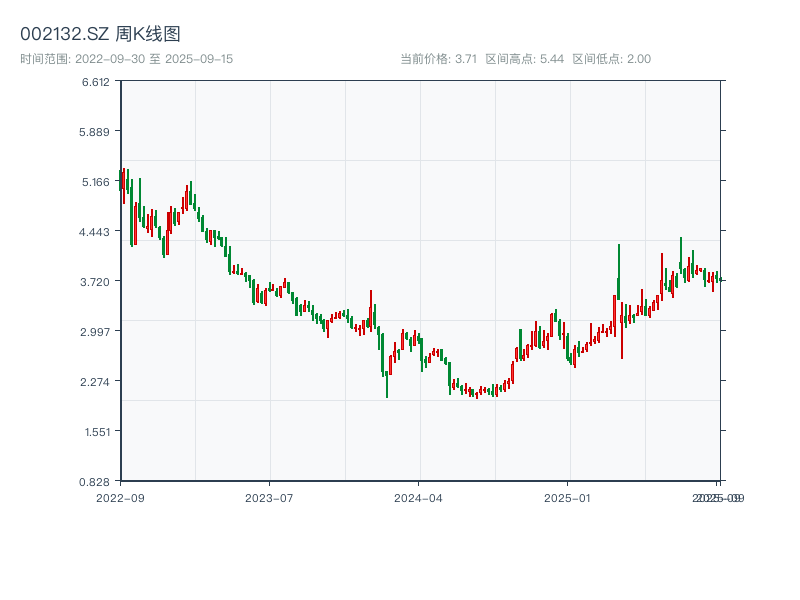800x600 pixels.
Task: Click the 2024-04 timeline date label
Action: point(419,497)
